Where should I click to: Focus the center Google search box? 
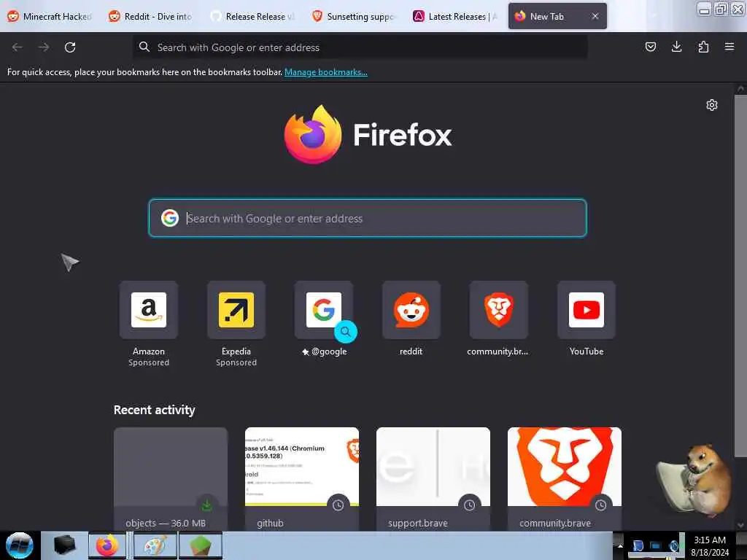(368, 218)
